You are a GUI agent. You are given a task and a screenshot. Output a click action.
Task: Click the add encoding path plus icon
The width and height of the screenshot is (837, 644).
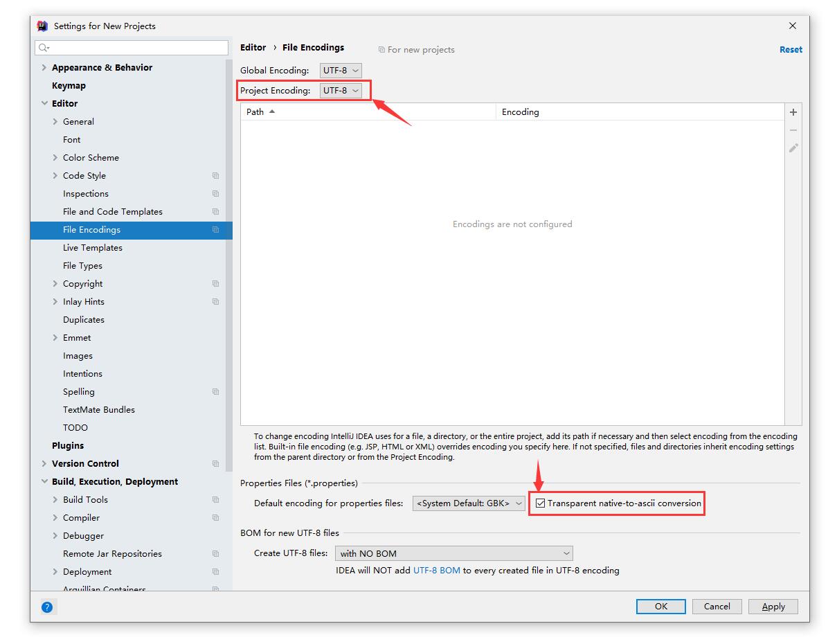coord(793,112)
